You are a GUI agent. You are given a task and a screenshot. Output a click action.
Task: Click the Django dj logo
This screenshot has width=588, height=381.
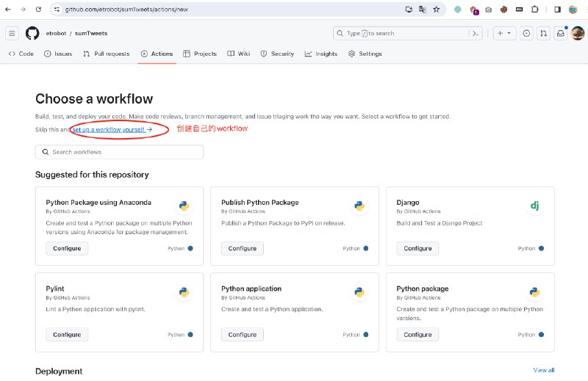coord(534,206)
